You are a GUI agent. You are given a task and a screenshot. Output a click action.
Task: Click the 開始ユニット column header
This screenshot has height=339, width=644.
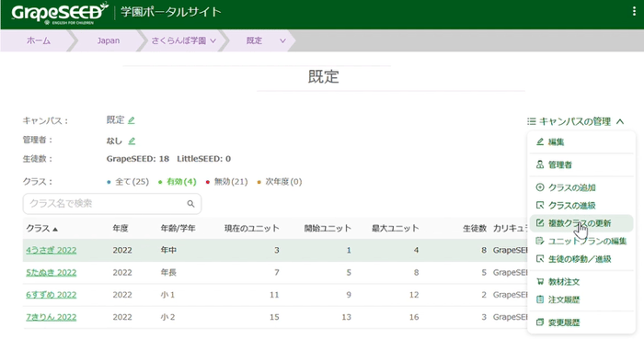click(328, 229)
